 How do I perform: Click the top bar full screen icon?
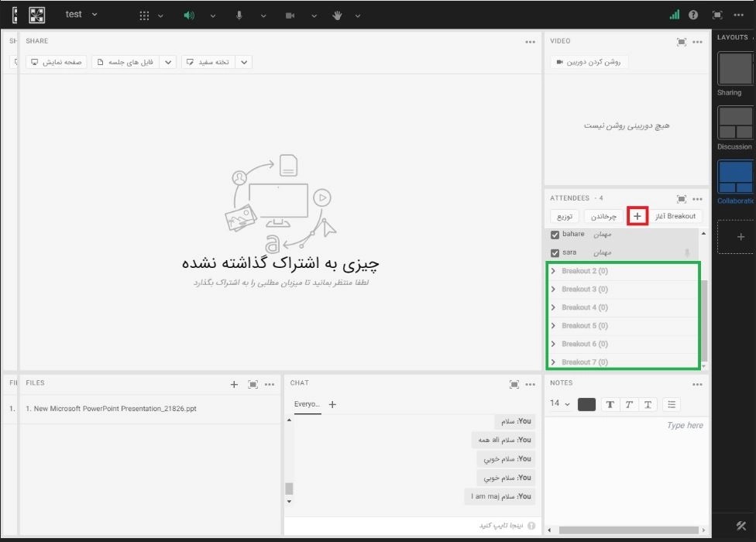pyautogui.click(x=717, y=15)
